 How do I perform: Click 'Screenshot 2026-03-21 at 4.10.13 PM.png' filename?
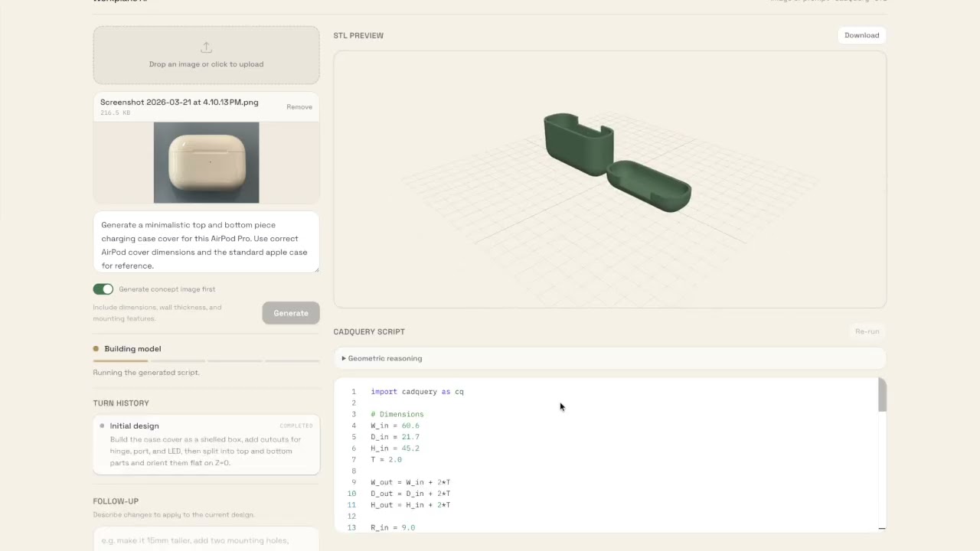click(179, 103)
